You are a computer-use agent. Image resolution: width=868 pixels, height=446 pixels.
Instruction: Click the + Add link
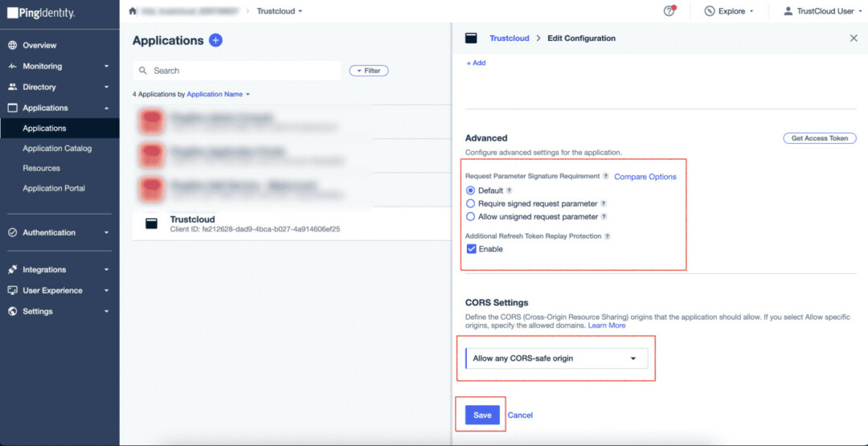476,63
